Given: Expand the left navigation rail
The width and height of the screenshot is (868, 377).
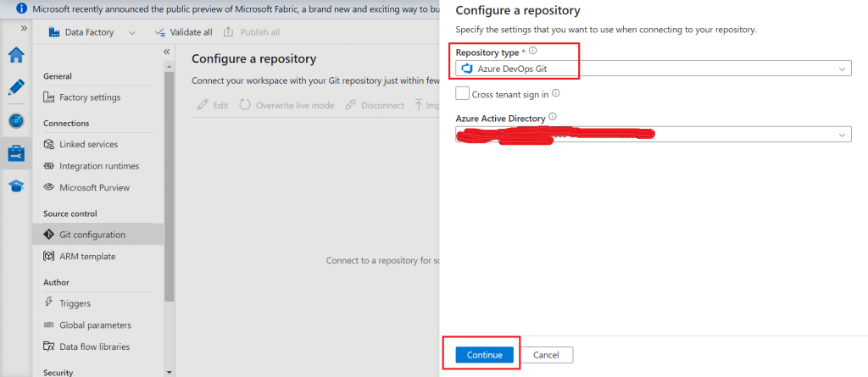Looking at the screenshot, I should point(24,28).
